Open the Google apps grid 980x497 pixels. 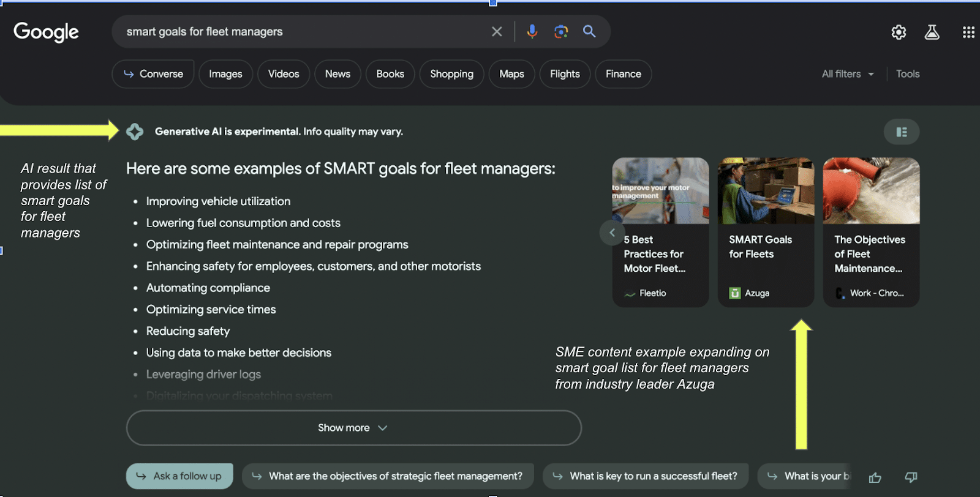(968, 32)
